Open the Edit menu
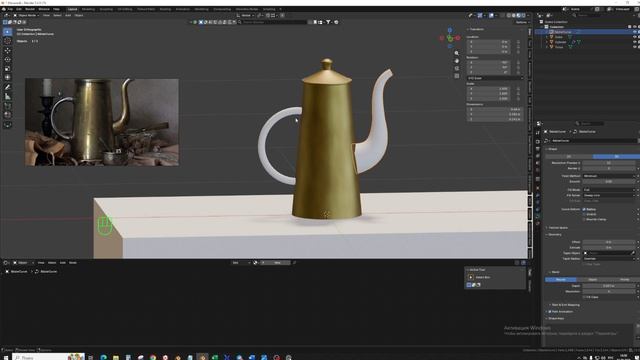The image size is (640, 360). pyautogui.click(x=19, y=9)
